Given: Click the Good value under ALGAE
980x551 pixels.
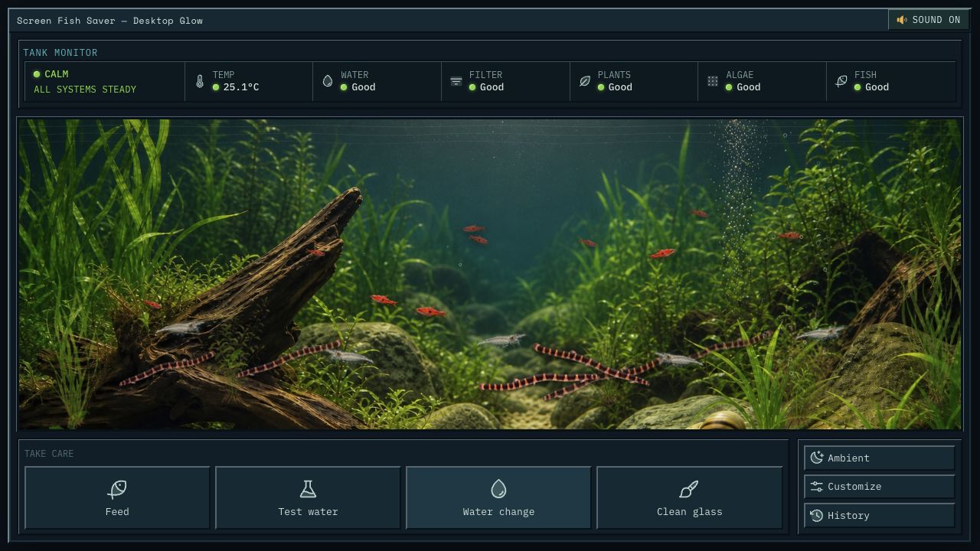Looking at the screenshot, I should (x=749, y=87).
